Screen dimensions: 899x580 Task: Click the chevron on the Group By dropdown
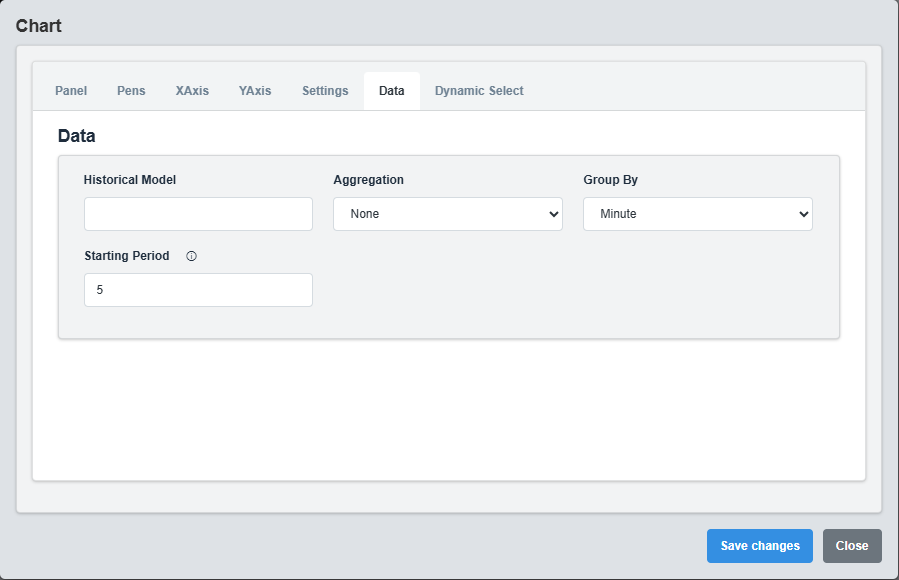[803, 213]
